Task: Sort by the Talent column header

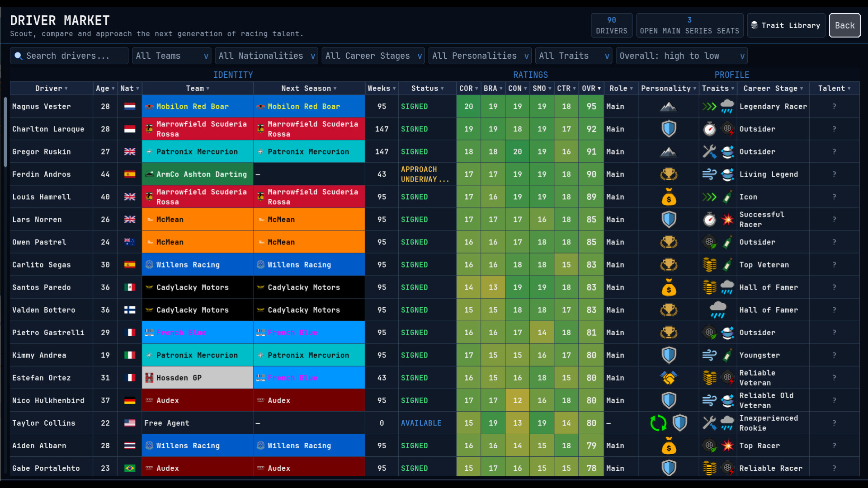Action: click(834, 89)
